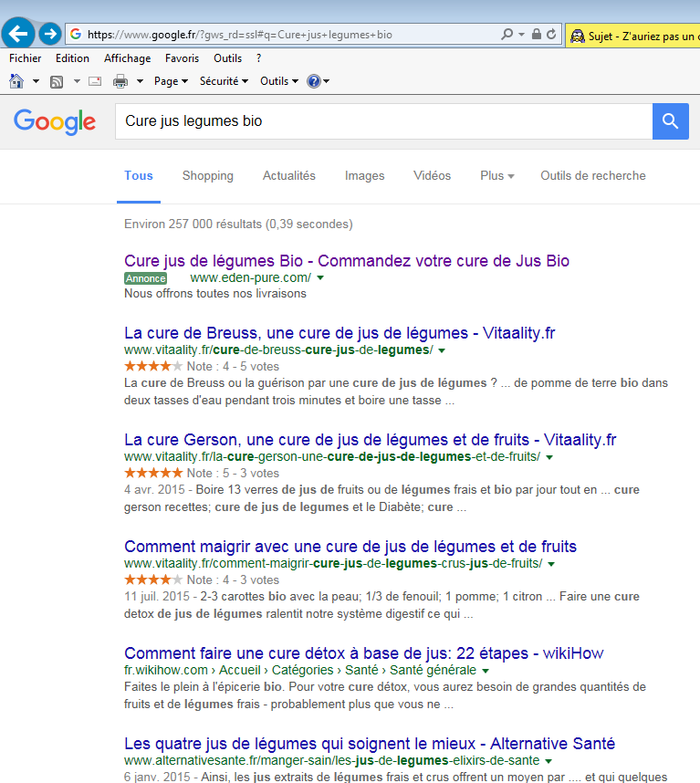The height and width of the screenshot is (783, 700).
Task: Click the blue search magnifier button
Action: coord(670,121)
